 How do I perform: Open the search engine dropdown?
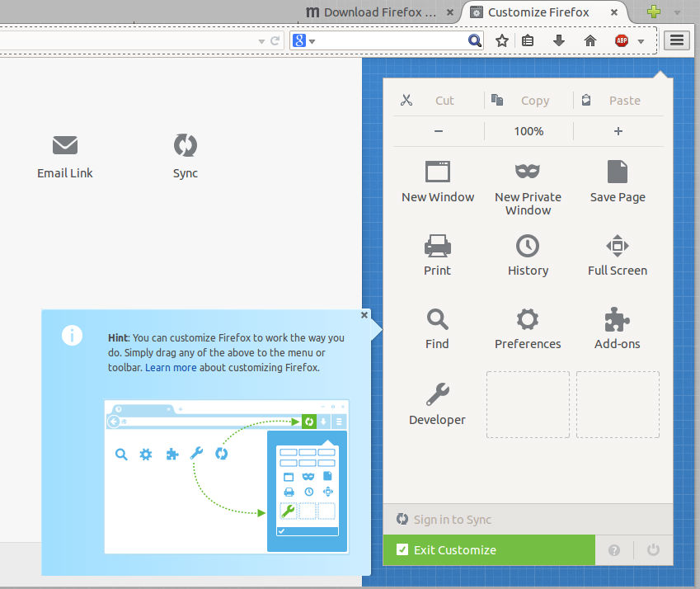[310, 40]
